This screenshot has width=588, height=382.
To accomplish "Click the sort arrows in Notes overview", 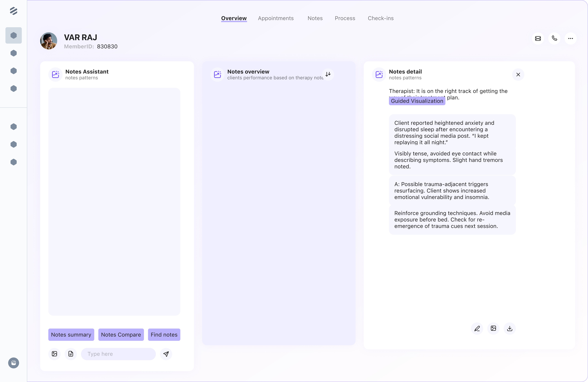I will (x=328, y=74).
